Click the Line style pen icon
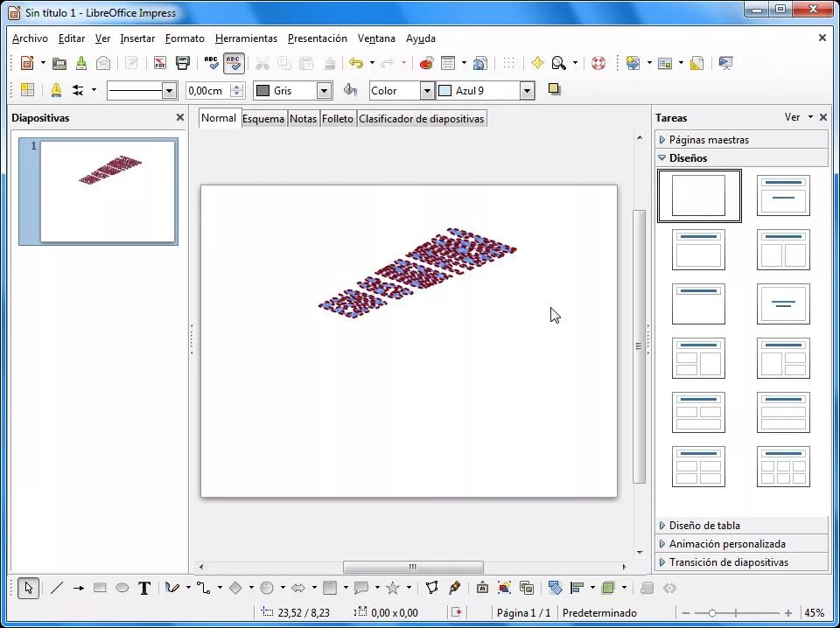The width and height of the screenshot is (840, 628). [x=56, y=90]
